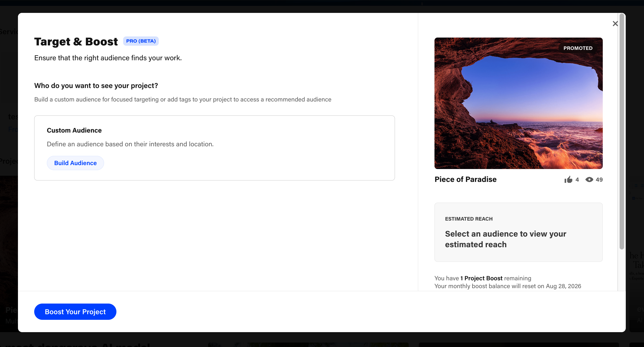Viewport: 644px width, 347px height.
Task: Click the thumbs-up appreciation icon
Action: [x=569, y=179]
